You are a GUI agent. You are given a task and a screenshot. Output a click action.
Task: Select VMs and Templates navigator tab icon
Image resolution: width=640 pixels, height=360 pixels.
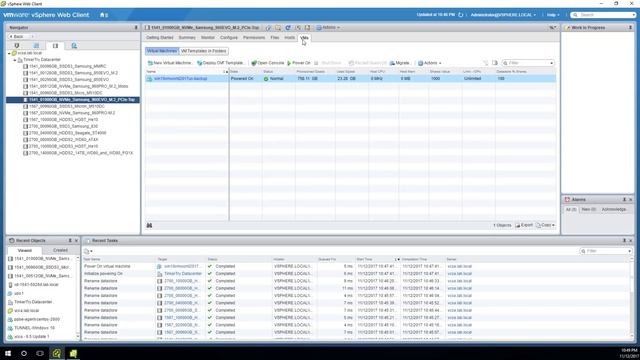(x=36, y=46)
